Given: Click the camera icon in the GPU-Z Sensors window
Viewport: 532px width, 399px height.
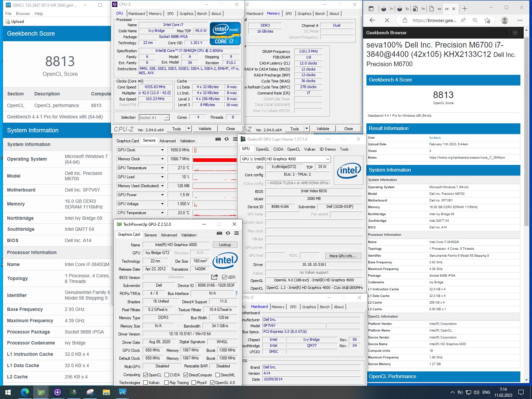Looking at the screenshot, I should click(218, 139).
